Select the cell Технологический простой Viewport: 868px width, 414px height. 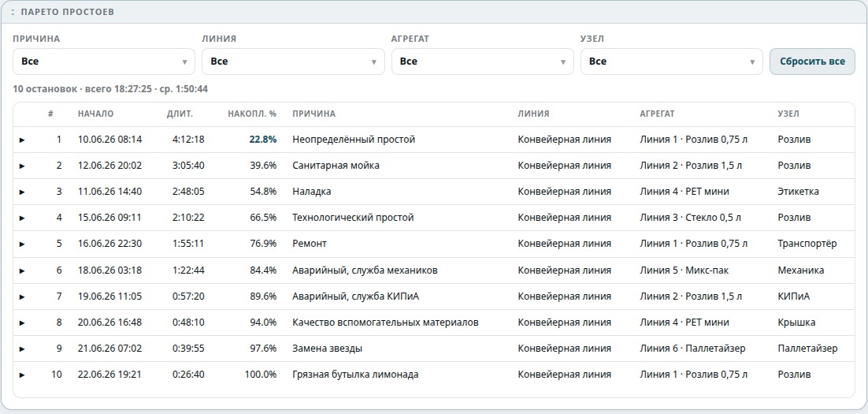pyautogui.click(x=353, y=218)
